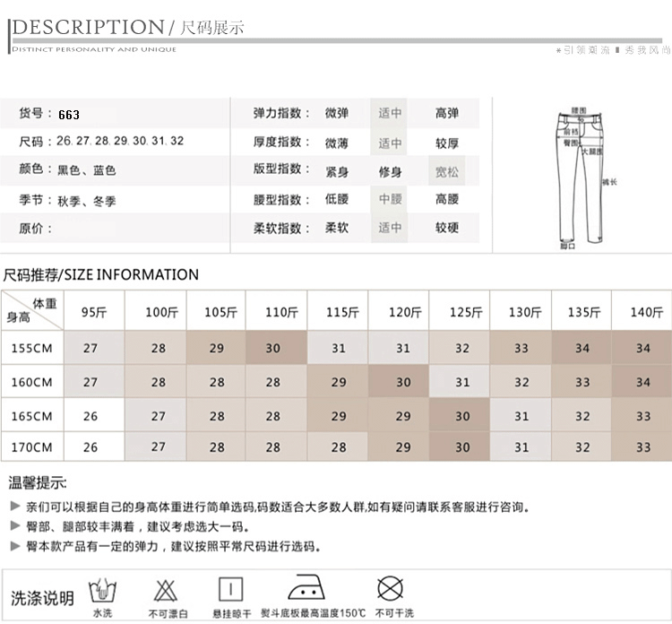
Task: Select 柔软 in the 柔软指数 row
Action: click(336, 228)
